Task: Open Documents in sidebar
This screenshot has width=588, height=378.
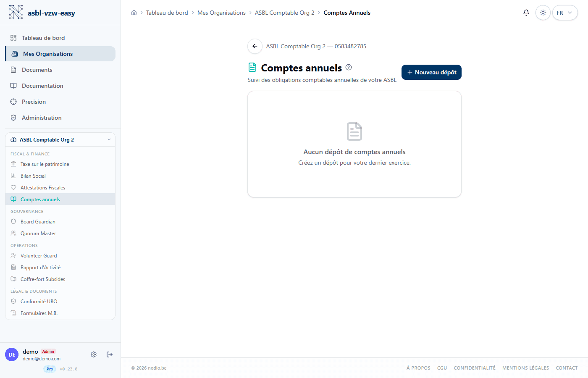Action: coord(60,70)
